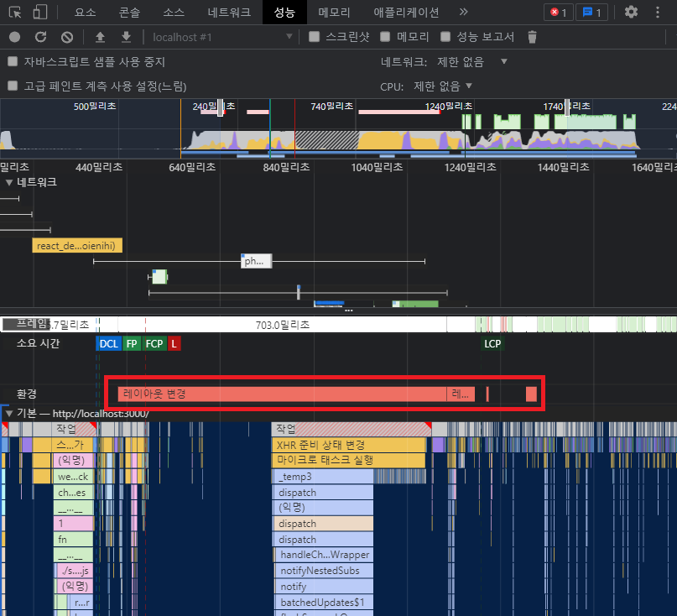Select the ./s....js flame entry
The width and height of the screenshot is (677, 616).
(x=76, y=571)
